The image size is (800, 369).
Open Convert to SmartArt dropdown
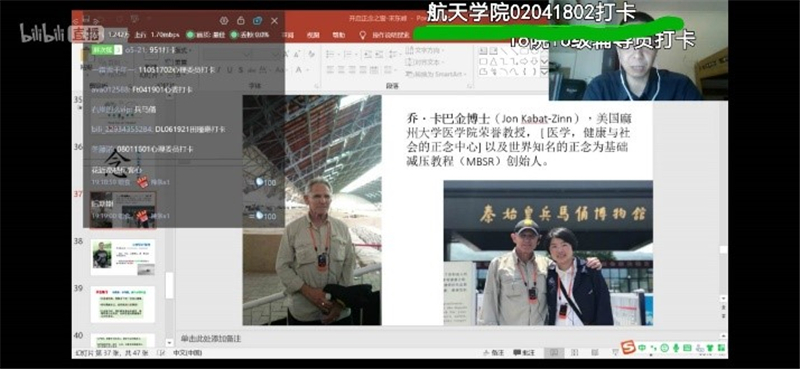(437, 73)
